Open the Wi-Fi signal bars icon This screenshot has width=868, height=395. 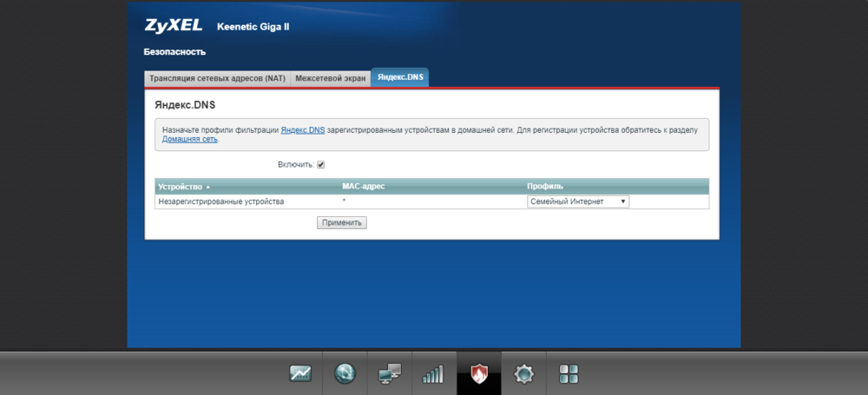[434, 374]
